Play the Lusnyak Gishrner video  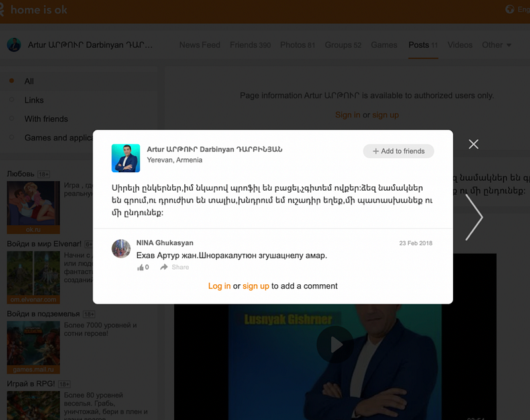click(335, 344)
